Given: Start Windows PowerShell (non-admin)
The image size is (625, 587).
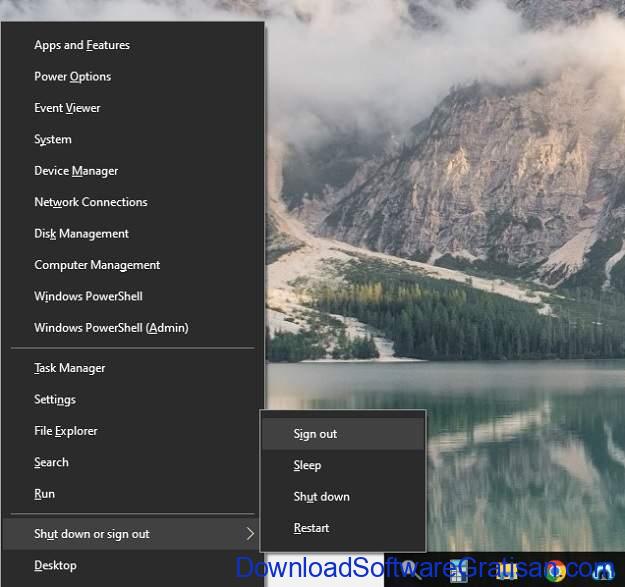Looking at the screenshot, I should [132, 296].
